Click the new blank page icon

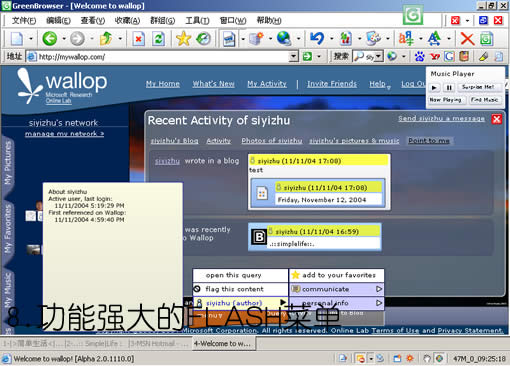17,39
